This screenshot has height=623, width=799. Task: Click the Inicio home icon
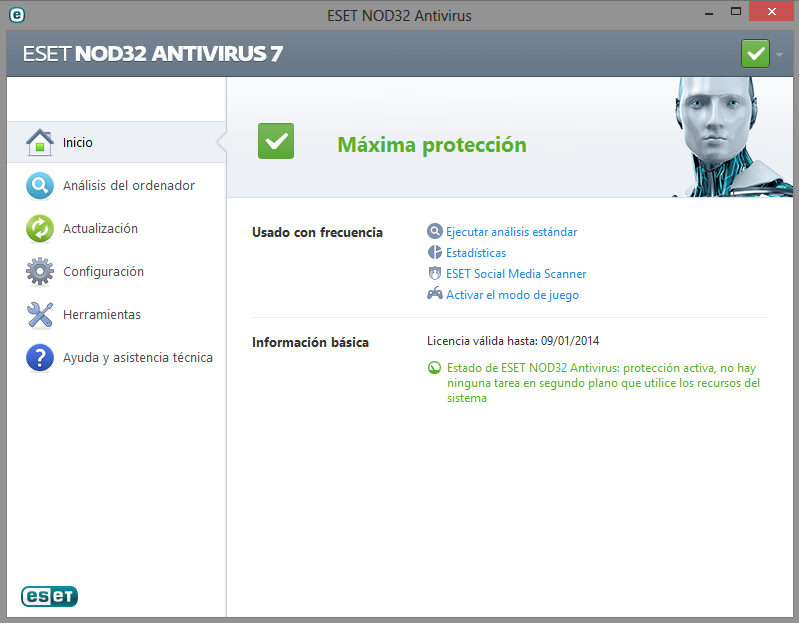[40, 142]
